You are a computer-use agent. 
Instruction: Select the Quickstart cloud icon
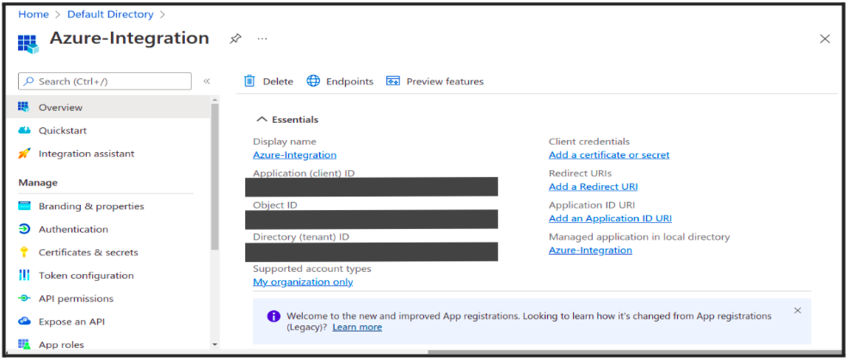[24, 131]
